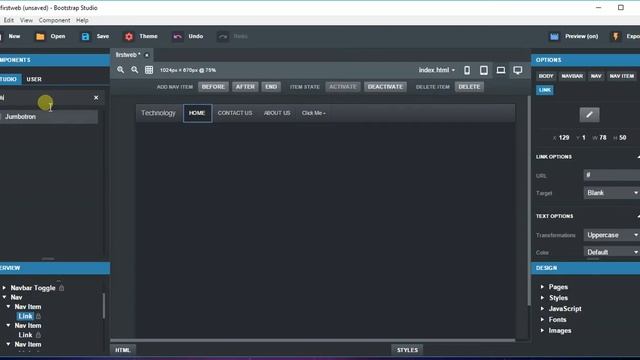
Task: Click the Redo arrow icon
Action: coord(223,37)
